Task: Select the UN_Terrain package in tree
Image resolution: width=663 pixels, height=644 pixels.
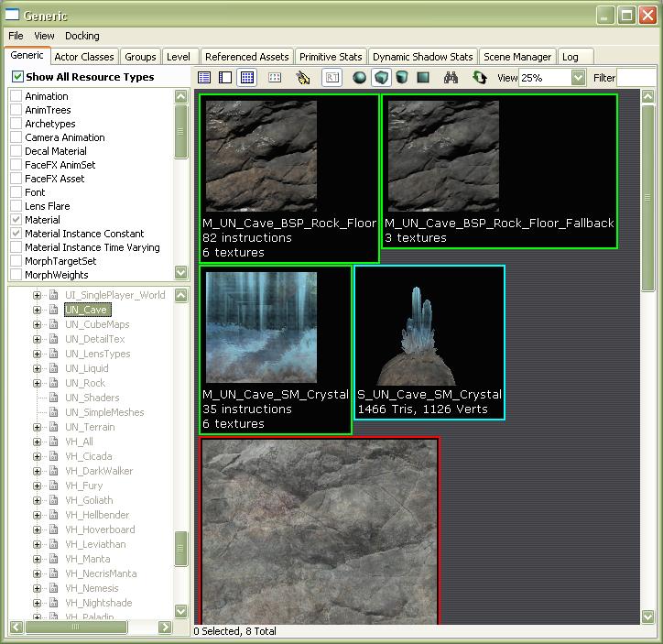Action: tap(90, 427)
